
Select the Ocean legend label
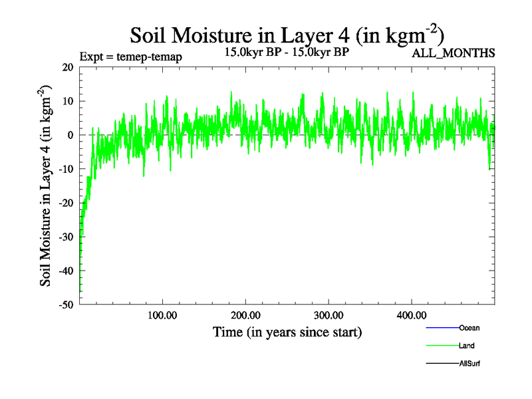(x=469, y=328)
